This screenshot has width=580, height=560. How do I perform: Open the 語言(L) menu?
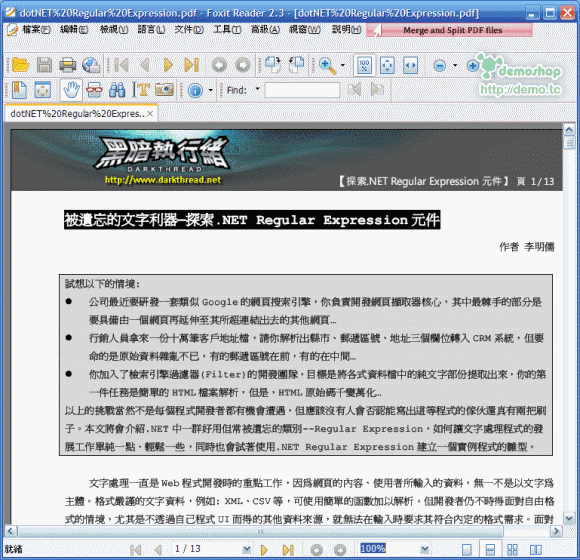point(151,30)
